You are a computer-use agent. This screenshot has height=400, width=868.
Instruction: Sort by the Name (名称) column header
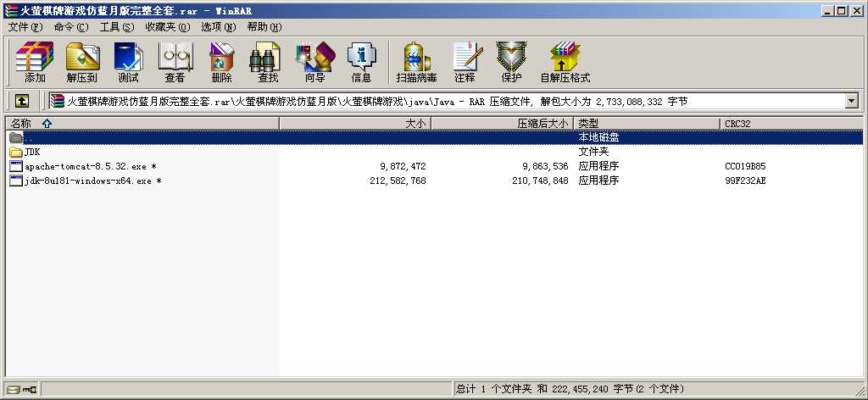coord(142,124)
